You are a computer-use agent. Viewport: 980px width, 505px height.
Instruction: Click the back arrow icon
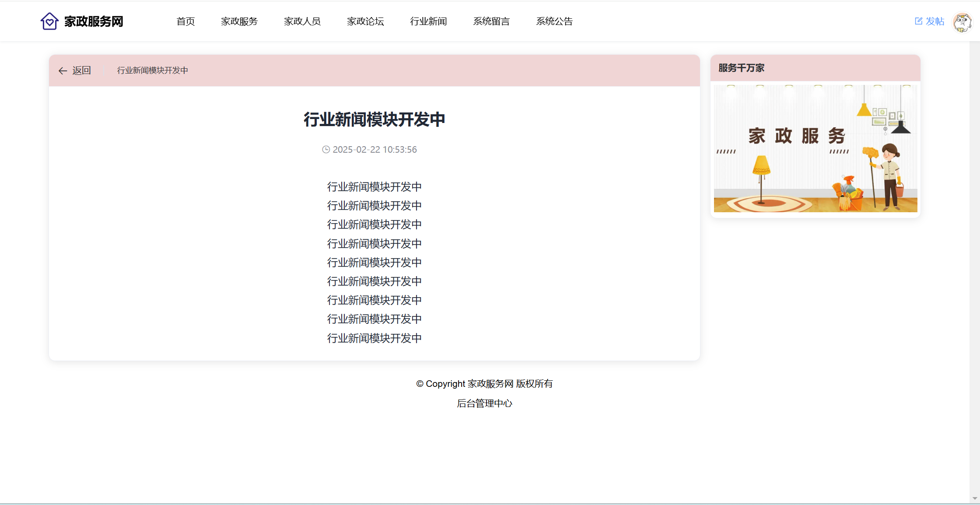pos(63,71)
